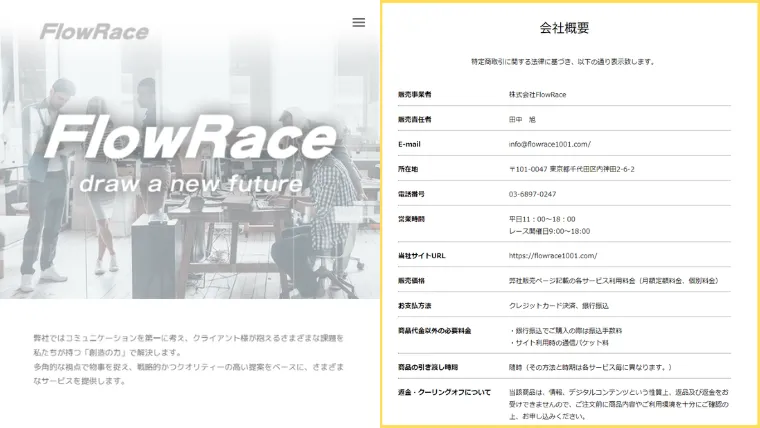
Task: Click the service price description under 販売価格
Action: [614, 281]
